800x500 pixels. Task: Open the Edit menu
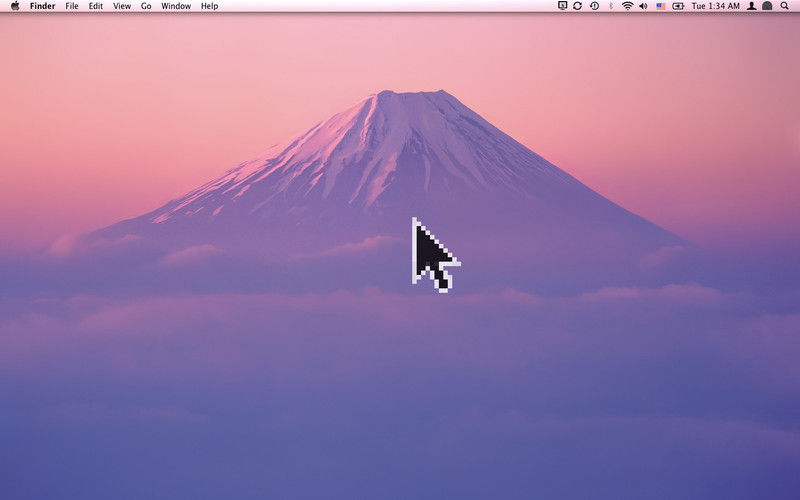pos(96,6)
